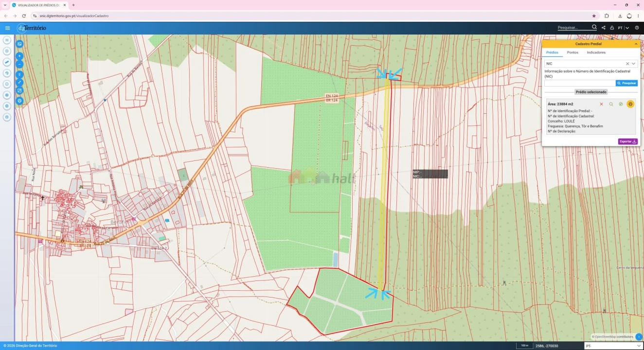Click the 100 m scale bar

click(524, 346)
